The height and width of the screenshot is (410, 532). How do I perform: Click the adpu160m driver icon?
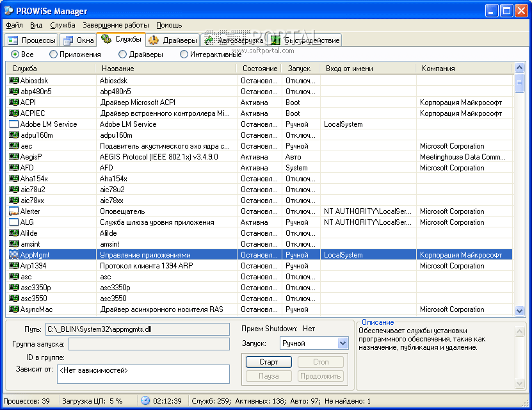point(13,135)
